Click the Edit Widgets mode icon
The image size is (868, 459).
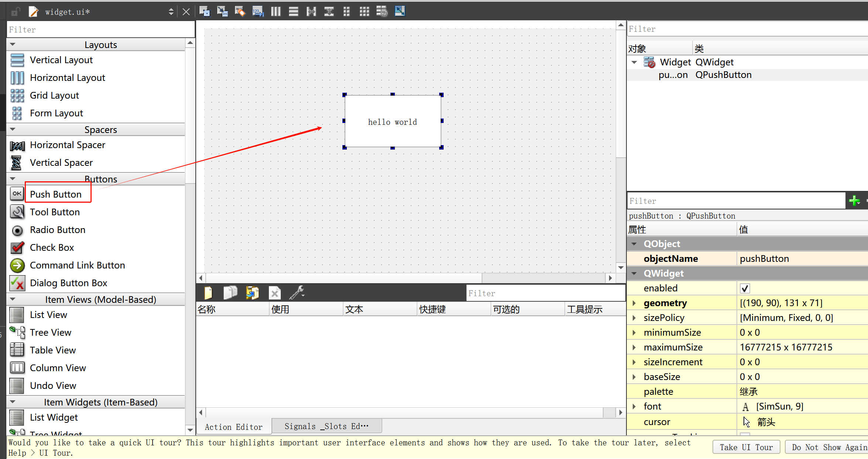(x=205, y=11)
